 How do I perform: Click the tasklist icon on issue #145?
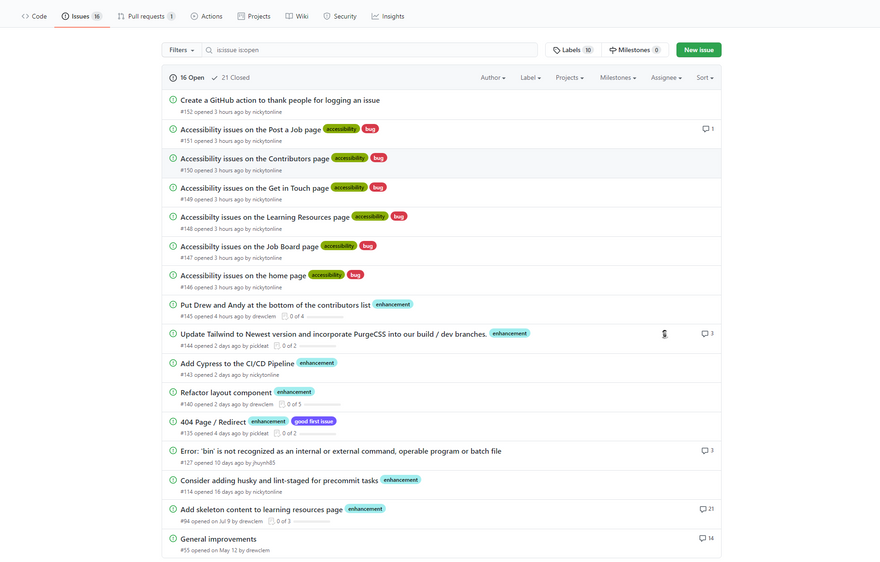283,316
